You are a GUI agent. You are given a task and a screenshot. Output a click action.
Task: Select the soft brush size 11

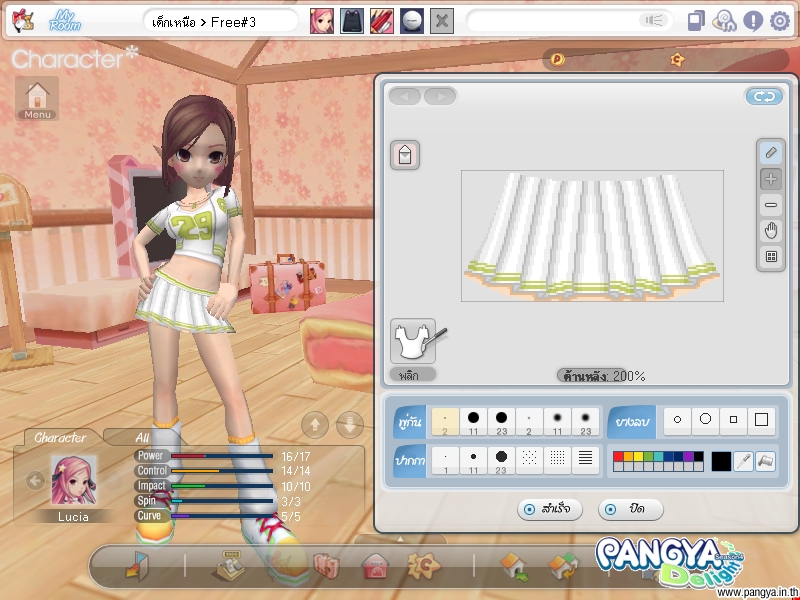[x=557, y=421]
